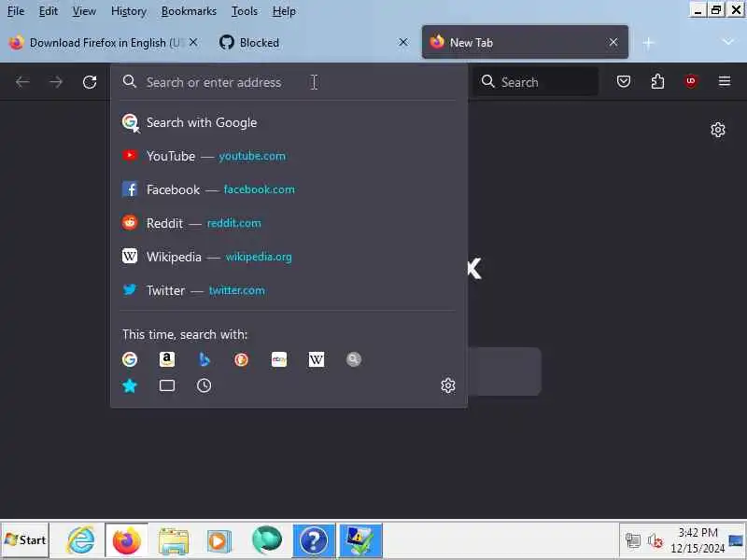Viewport: 747px width, 560px height.
Task: Select the gray magnifier search engine icon
Action: click(354, 359)
